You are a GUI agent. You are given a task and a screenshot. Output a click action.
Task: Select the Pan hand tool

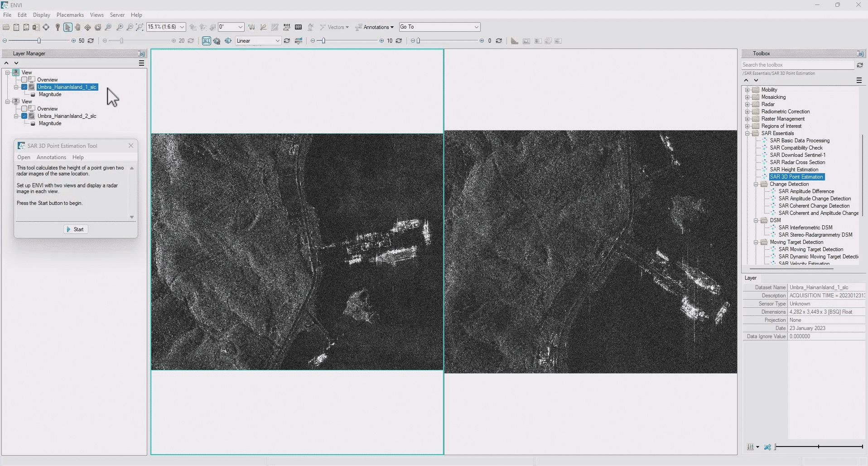(77, 27)
